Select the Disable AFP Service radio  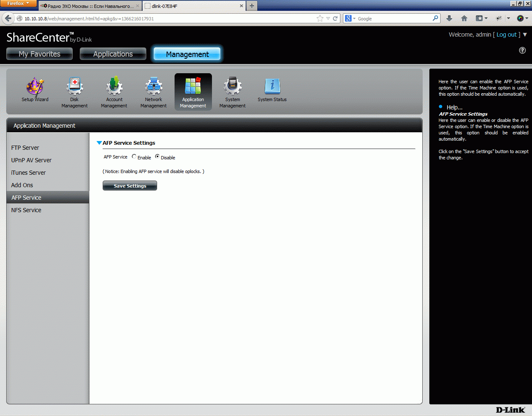(157, 157)
